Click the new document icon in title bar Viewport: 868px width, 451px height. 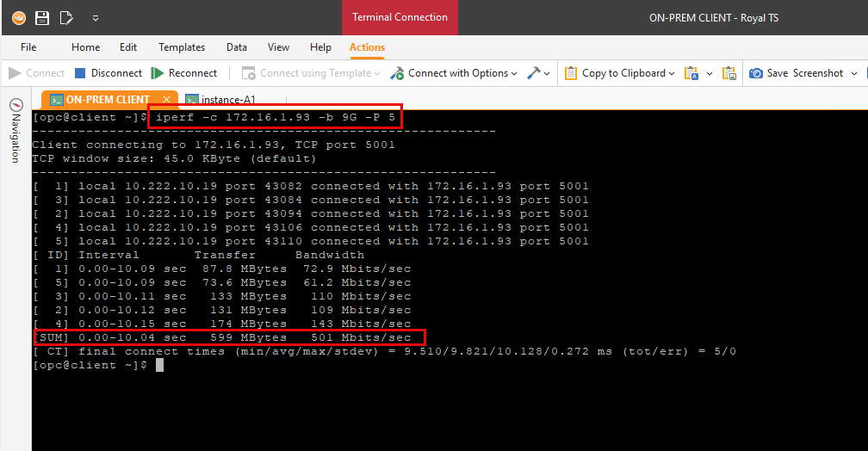click(x=66, y=17)
